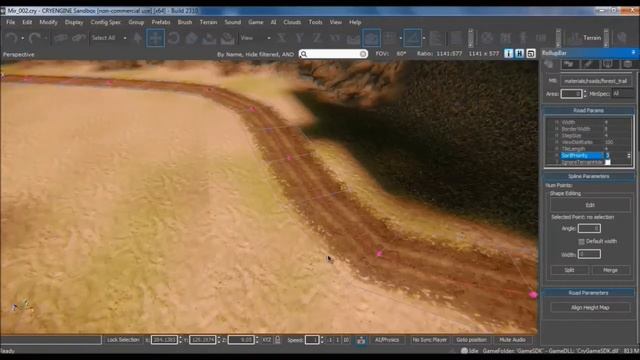640x360 pixels.
Task: Click the Merge button
Action: coord(610,270)
